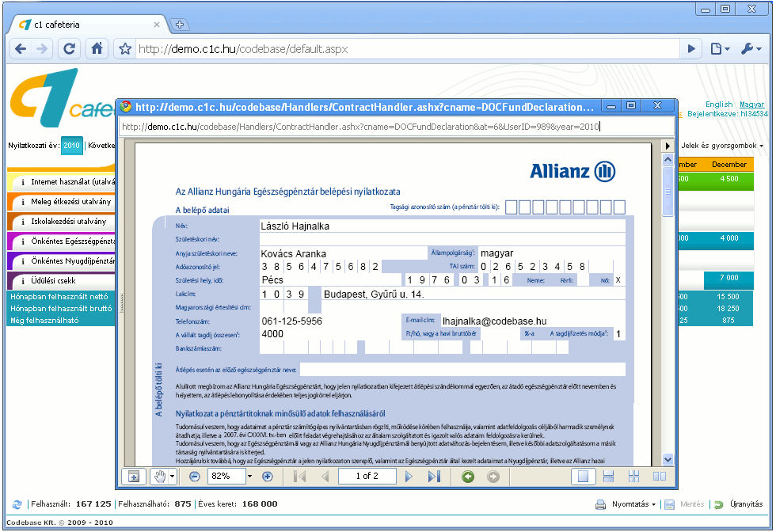This screenshot has height=532, width=776.
Task: Click the Hónapban felhasznált nettó row
Action: [x=59, y=296]
